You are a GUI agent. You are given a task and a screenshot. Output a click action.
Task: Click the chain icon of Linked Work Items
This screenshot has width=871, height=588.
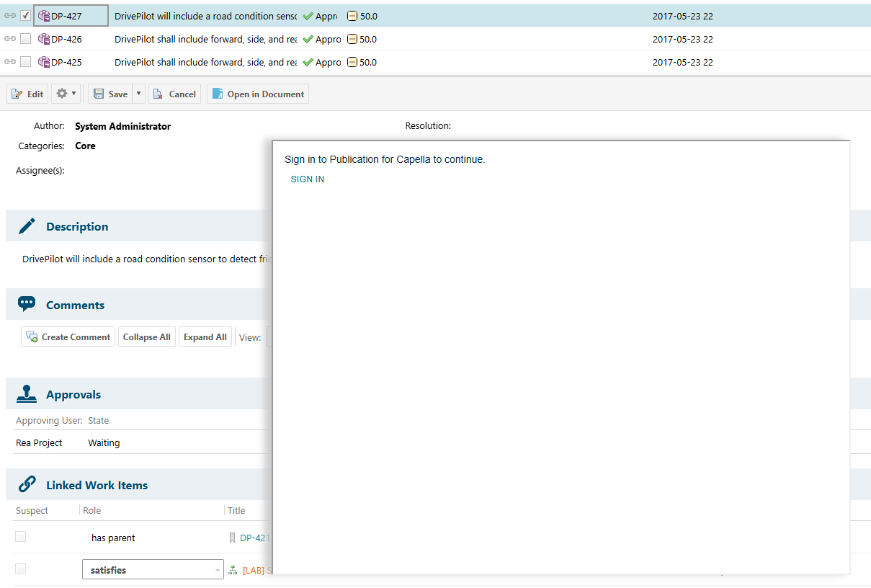pos(27,484)
